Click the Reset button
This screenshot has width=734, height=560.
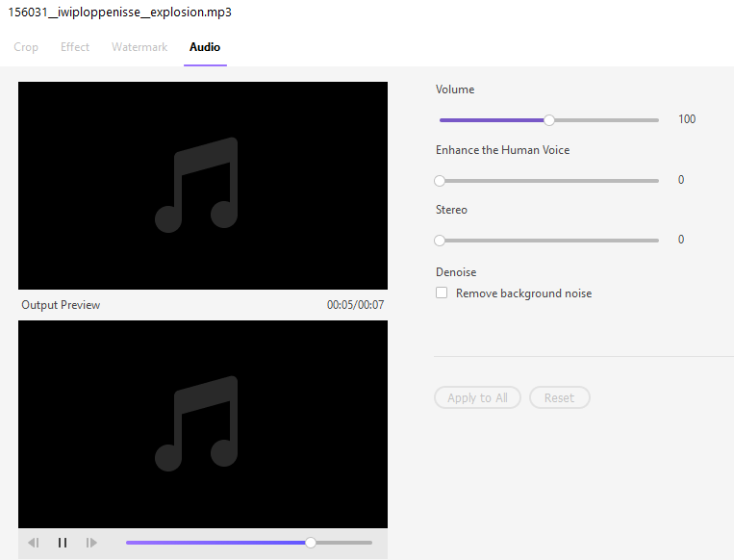coord(559,397)
